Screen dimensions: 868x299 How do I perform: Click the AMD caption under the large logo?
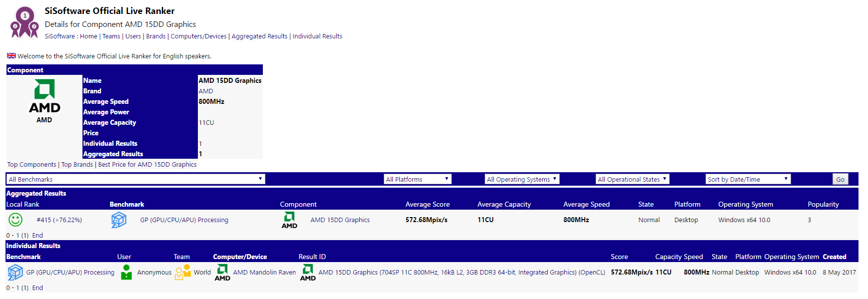44,120
